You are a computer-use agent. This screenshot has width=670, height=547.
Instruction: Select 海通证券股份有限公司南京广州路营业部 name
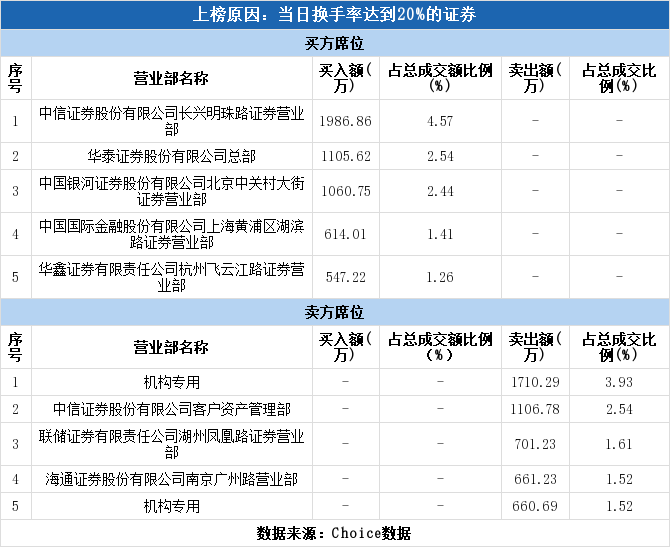pyautogui.click(x=171, y=479)
